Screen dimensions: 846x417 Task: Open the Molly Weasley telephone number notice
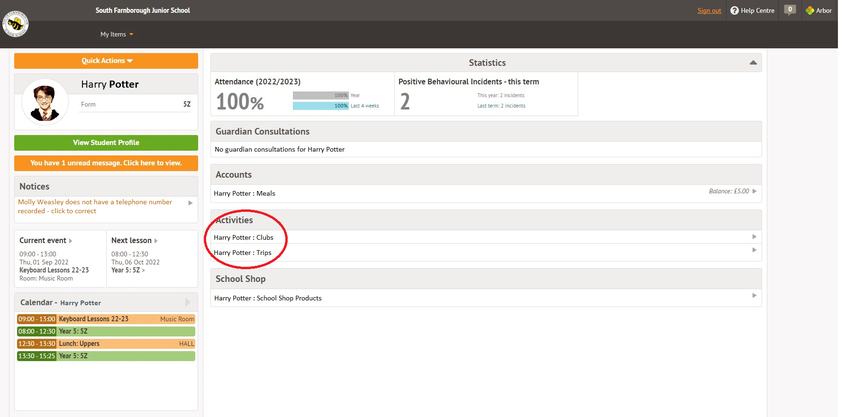pos(95,207)
